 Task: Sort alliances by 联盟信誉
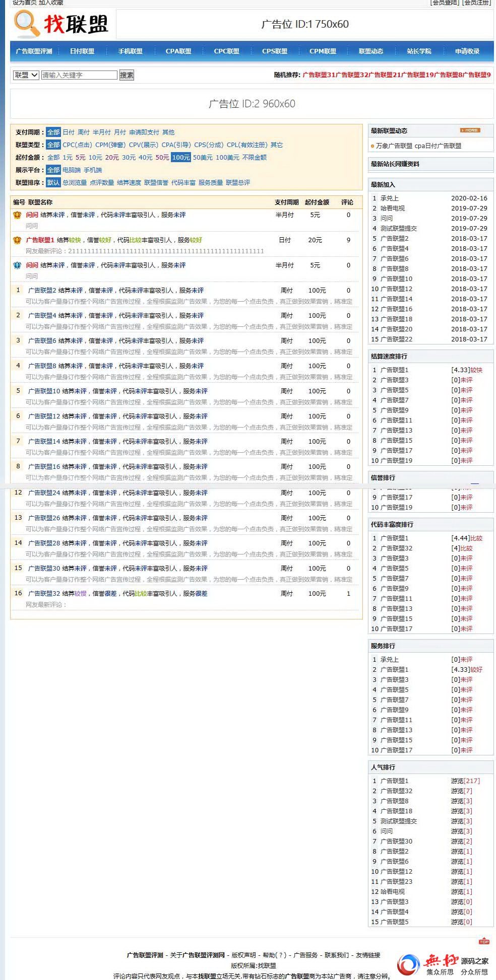coord(156,183)
